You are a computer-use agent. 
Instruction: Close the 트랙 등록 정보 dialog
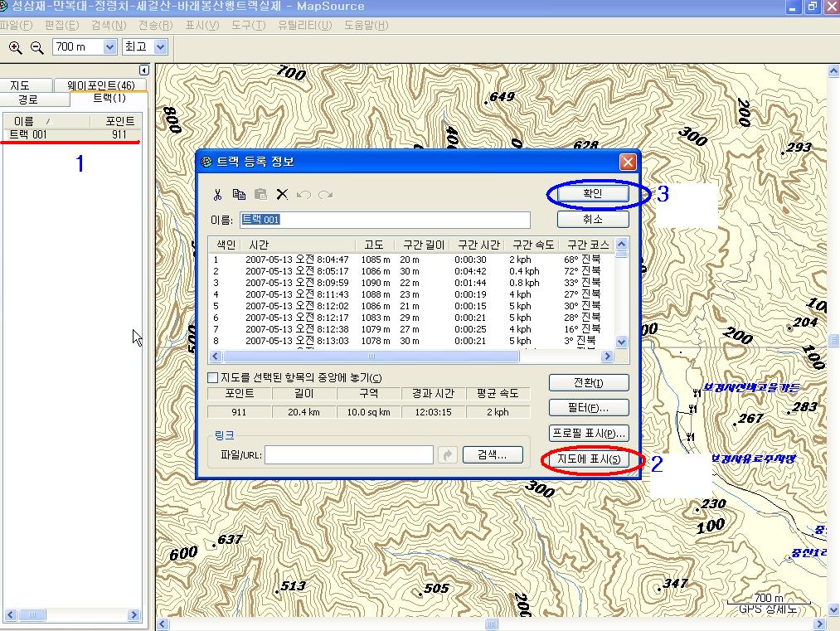628,162
